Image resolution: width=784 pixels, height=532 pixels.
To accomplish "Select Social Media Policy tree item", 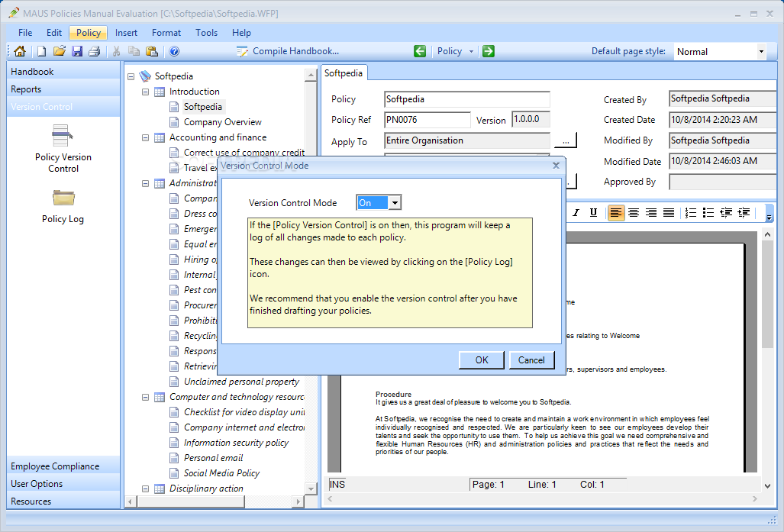I will (x=221, y=473).
